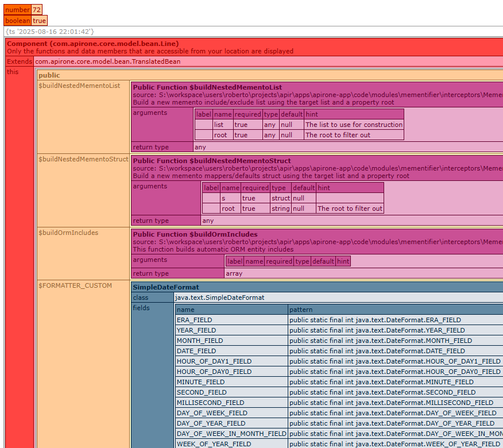Click the 'this' scope label cell

click(x=13, y=72)
